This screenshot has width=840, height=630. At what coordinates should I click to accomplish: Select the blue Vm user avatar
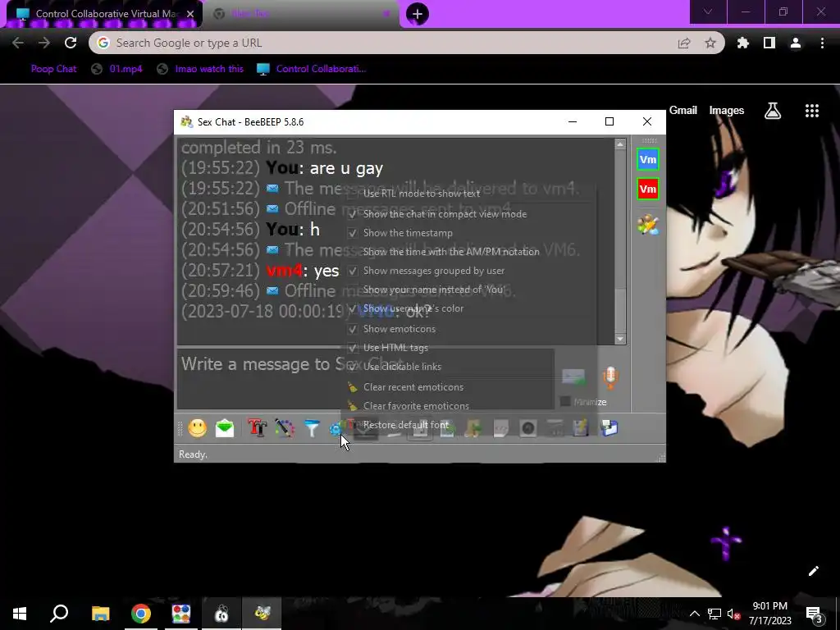[x=648, y=160]
